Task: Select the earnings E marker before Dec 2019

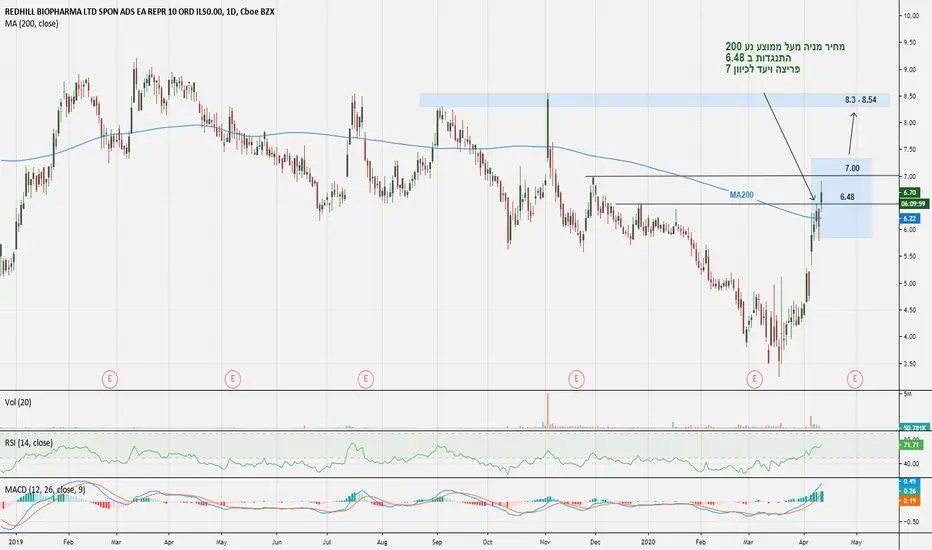Action: coord(576,379)
